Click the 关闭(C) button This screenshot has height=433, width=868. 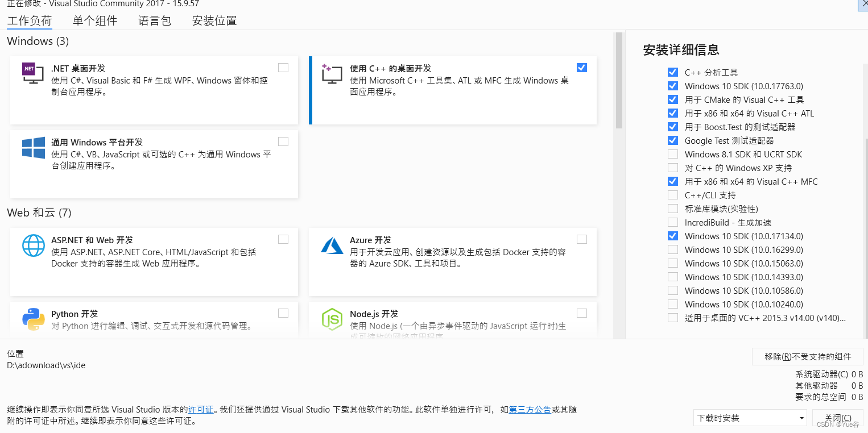pos(838,418)
